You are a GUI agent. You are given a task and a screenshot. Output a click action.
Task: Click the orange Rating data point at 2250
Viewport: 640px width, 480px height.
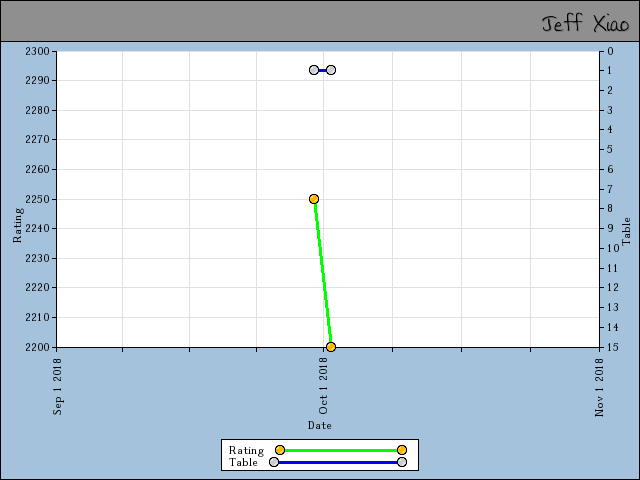pyautogui.click(x=314, y=199)
